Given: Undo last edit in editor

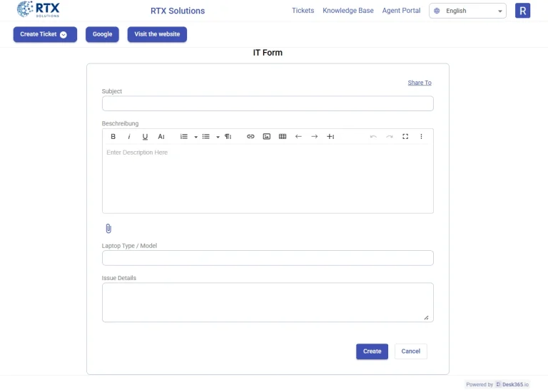Looking at the screenshot, I should coord(373,136).
